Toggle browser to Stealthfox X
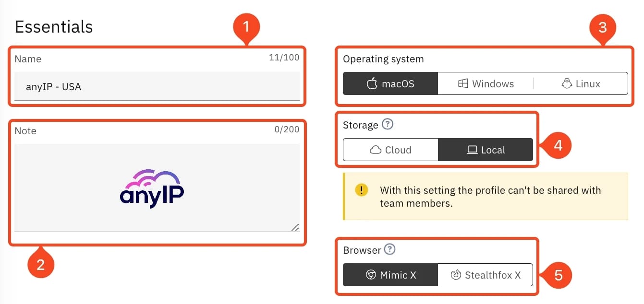Viewport: 644px width, 304px height. (485, 274)
